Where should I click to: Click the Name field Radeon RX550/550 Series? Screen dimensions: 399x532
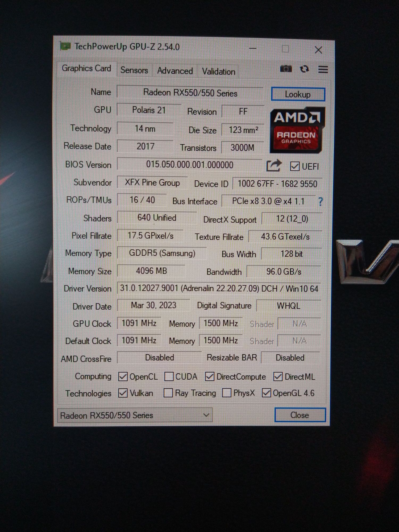[x=190, y=93]
